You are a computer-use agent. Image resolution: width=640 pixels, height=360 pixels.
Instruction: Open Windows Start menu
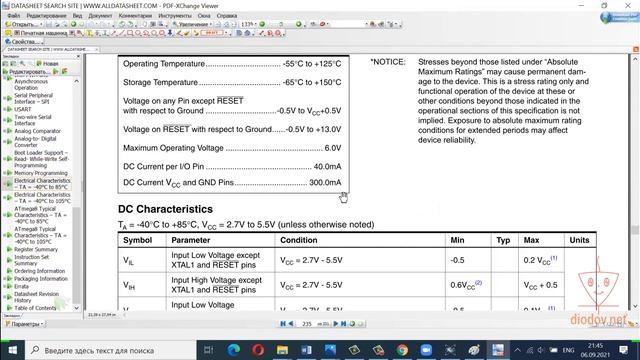click(x=13, y=350)
